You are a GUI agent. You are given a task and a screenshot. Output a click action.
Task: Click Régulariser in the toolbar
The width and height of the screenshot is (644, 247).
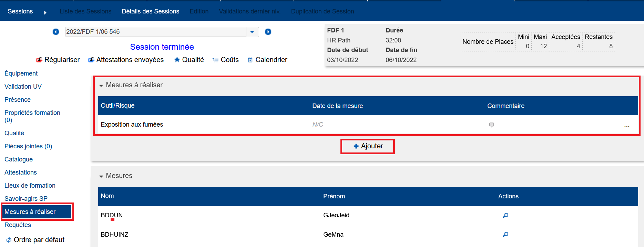[x=58, y=60]
